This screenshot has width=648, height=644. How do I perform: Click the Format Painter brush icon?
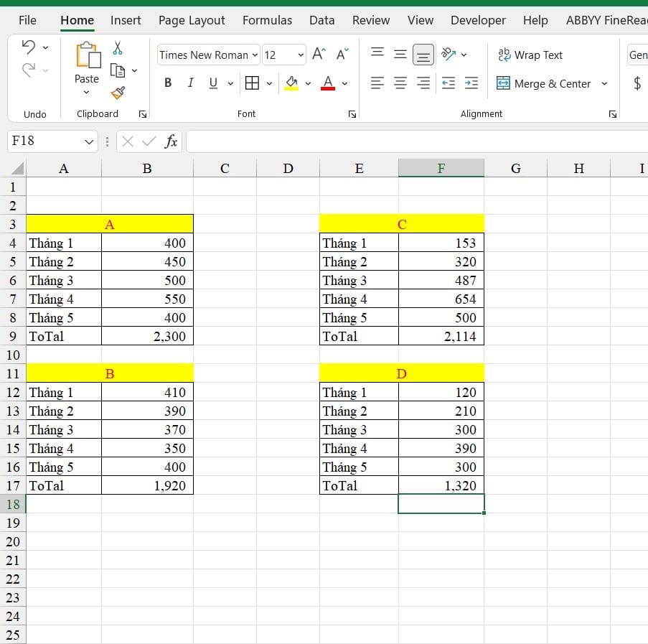(x=118, y=93)
